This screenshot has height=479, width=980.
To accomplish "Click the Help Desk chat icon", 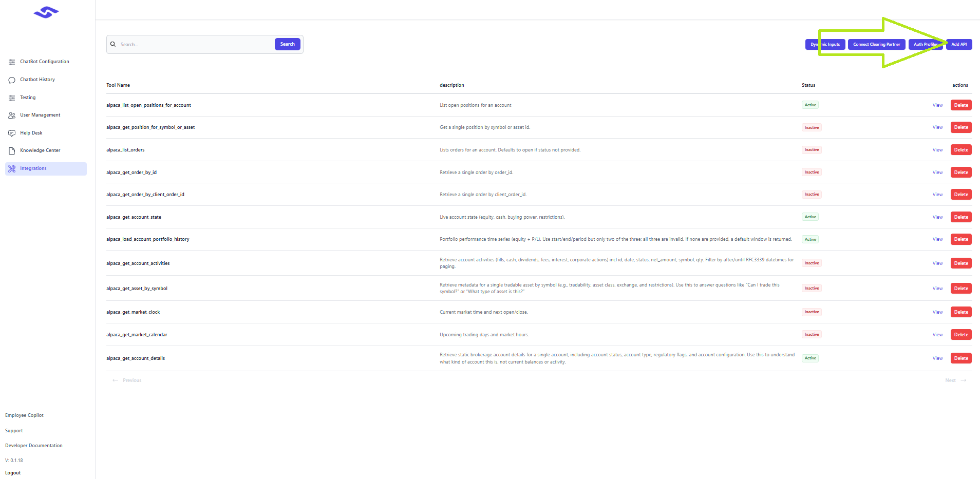I will click(x=12, y=133).
